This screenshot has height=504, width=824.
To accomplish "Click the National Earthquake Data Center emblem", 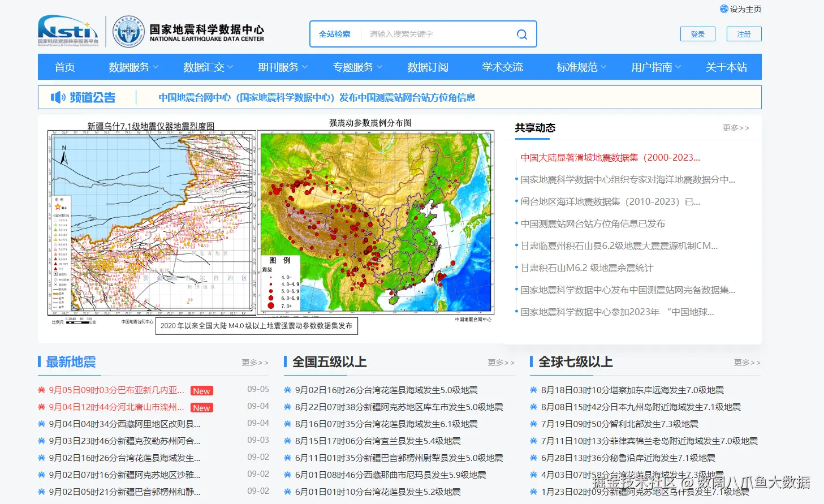I will [x=128, y=31].
